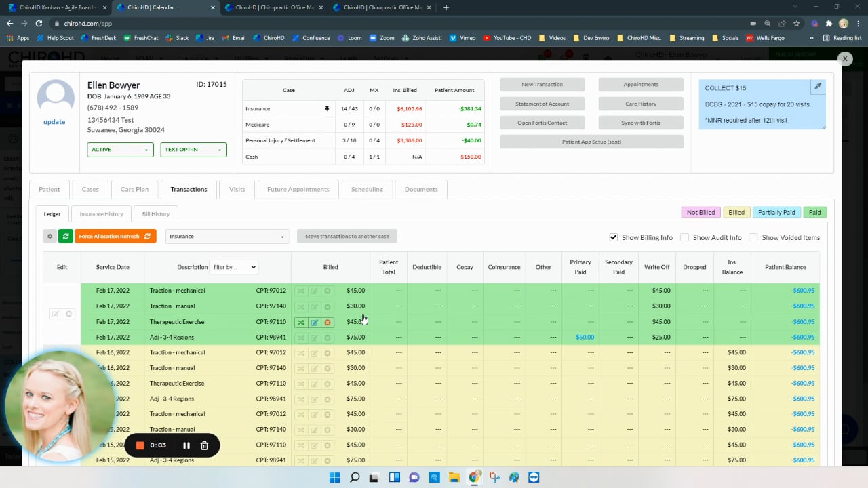The height and width of the screenshot is (488, 868).
Task: Click the patient avatar picture
Action: (56, 98)
